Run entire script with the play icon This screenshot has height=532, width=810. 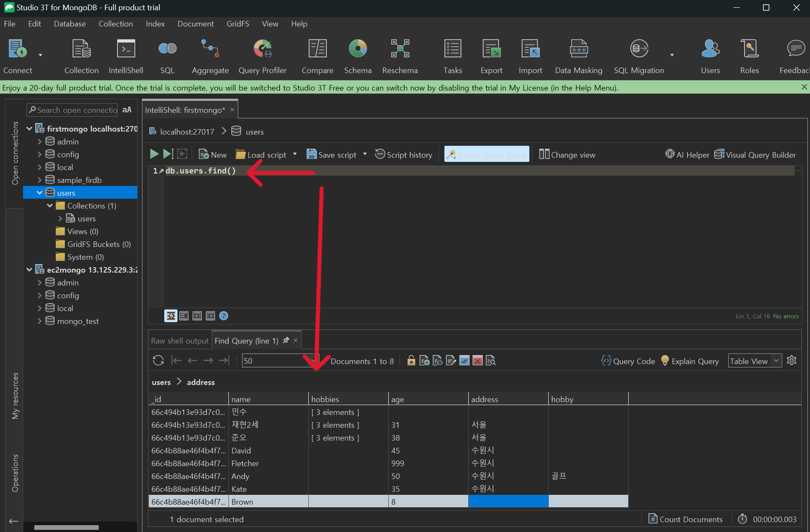click(154, 154)
